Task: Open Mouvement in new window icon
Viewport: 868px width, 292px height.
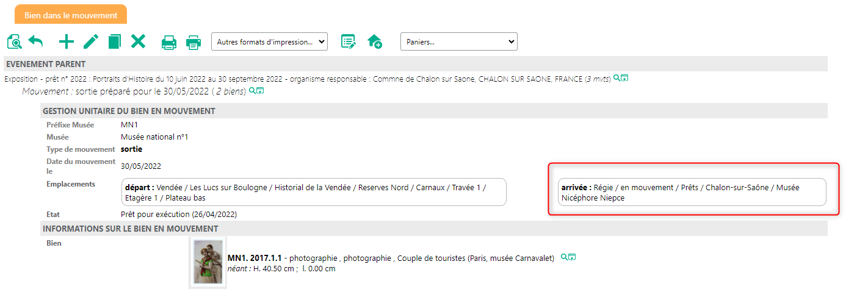Action: click(x=261, y=91)
